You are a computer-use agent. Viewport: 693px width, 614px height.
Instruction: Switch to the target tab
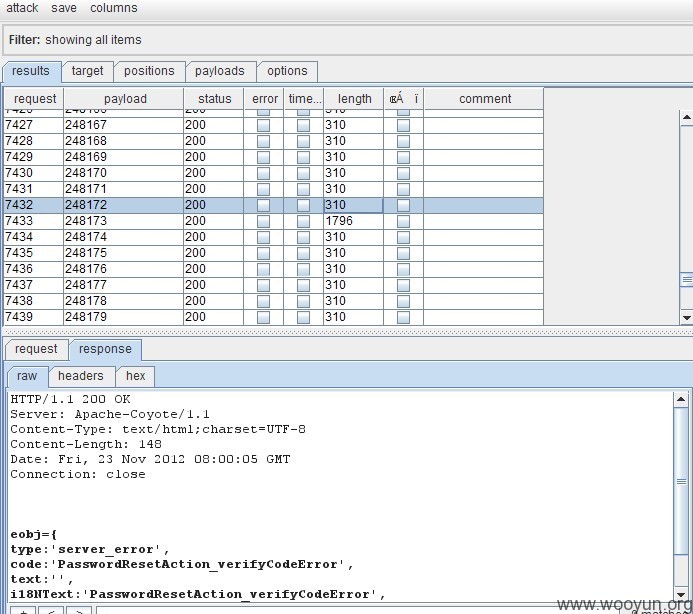click(88, 71)
